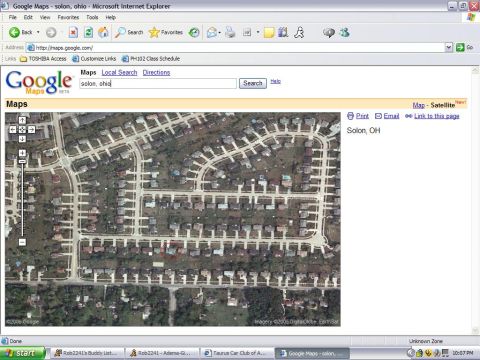Refresh the page with green arrows icon
Screen dimensions: 480x360
pos(88,32)
